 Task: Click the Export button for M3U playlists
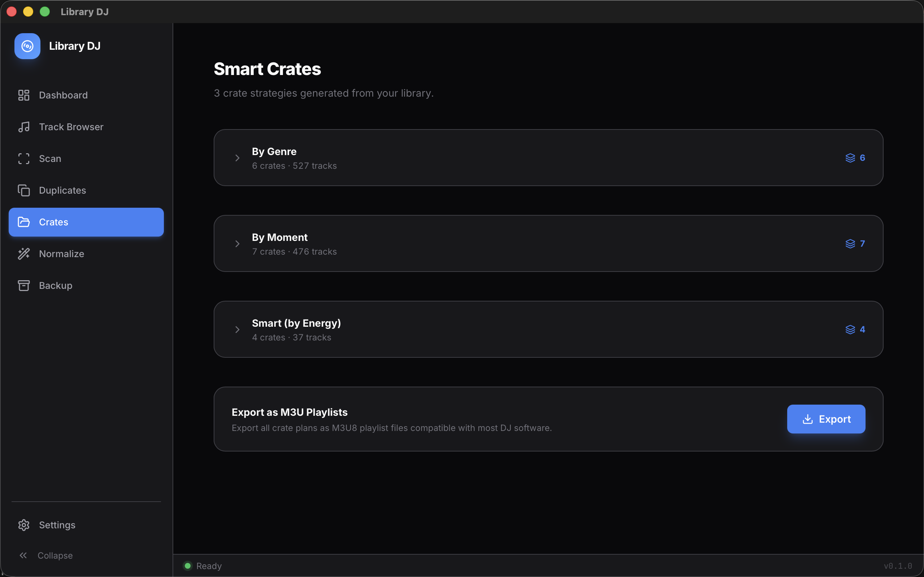coord(826,419)
